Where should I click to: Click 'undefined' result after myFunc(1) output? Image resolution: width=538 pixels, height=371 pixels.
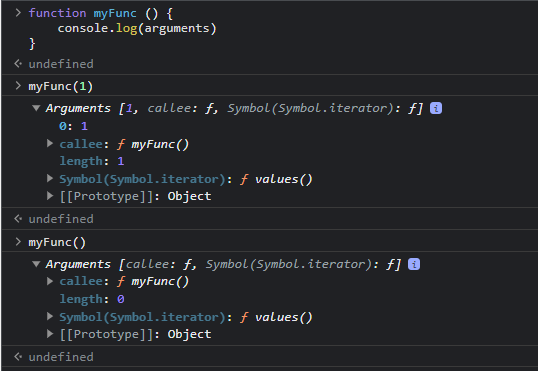pos(61,219)
